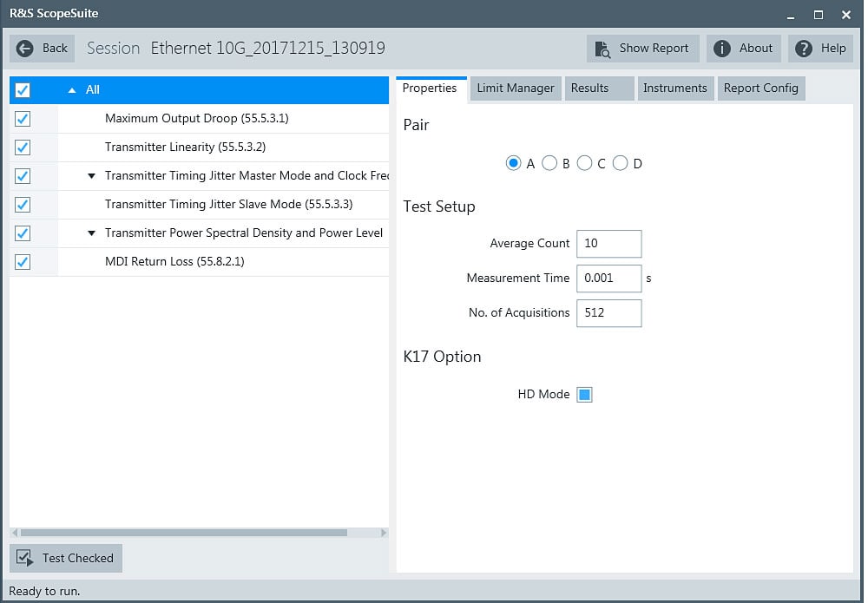Click the Show Report button
Screen dimensions: 868x603
tap(642, 49)
